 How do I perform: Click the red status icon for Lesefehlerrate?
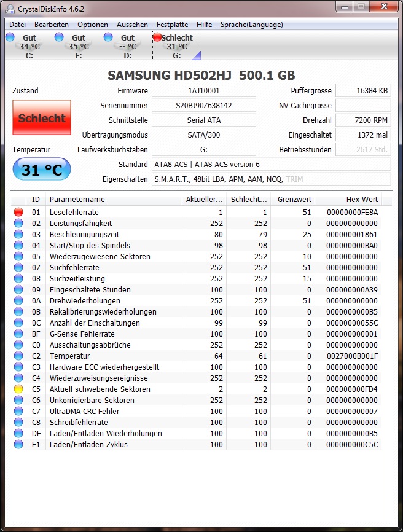(18, 212)
